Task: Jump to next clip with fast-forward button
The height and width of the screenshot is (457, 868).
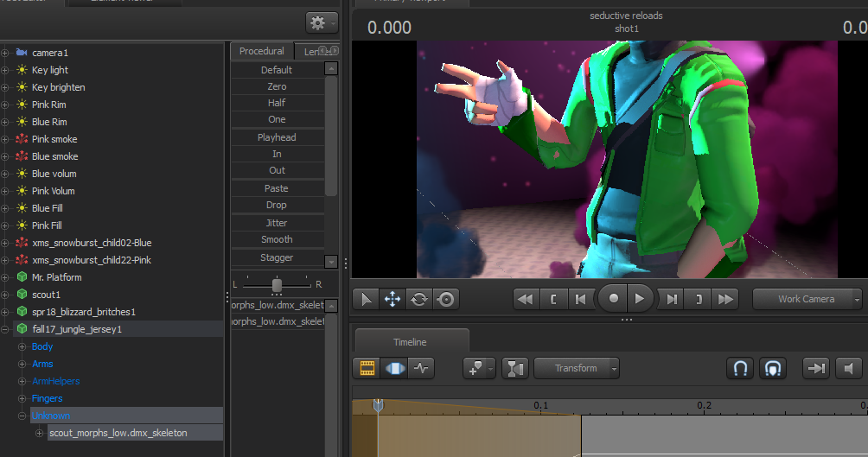Action: pos(725,299)
